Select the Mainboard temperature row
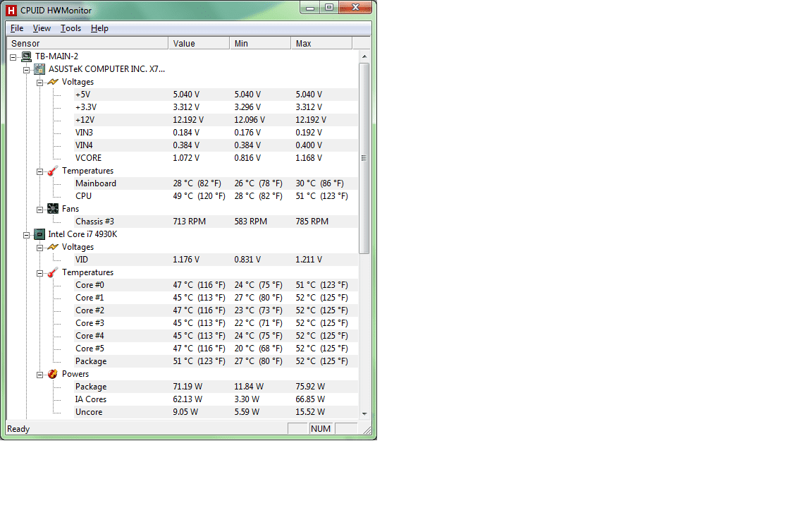 pos(216,183)
